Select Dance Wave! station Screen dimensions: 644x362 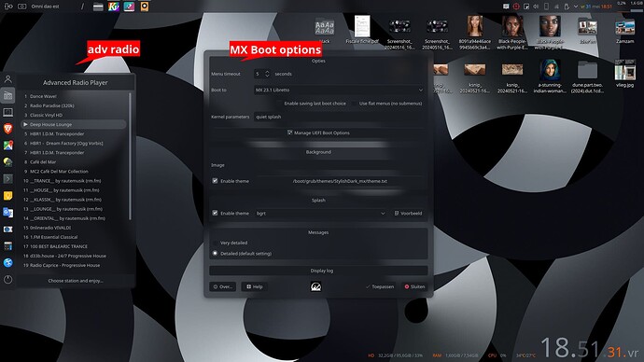74,96
